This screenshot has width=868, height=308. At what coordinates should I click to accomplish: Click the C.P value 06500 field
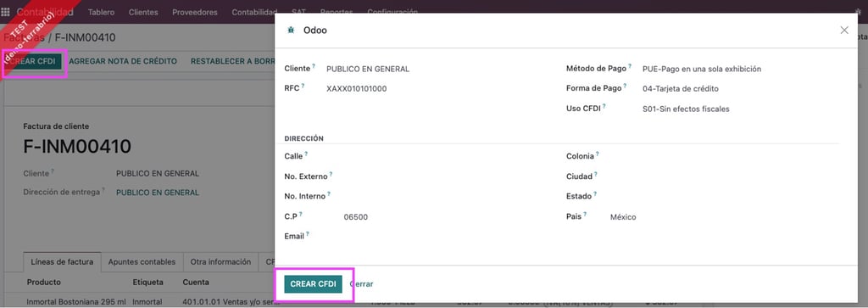(x=355, y=217)
